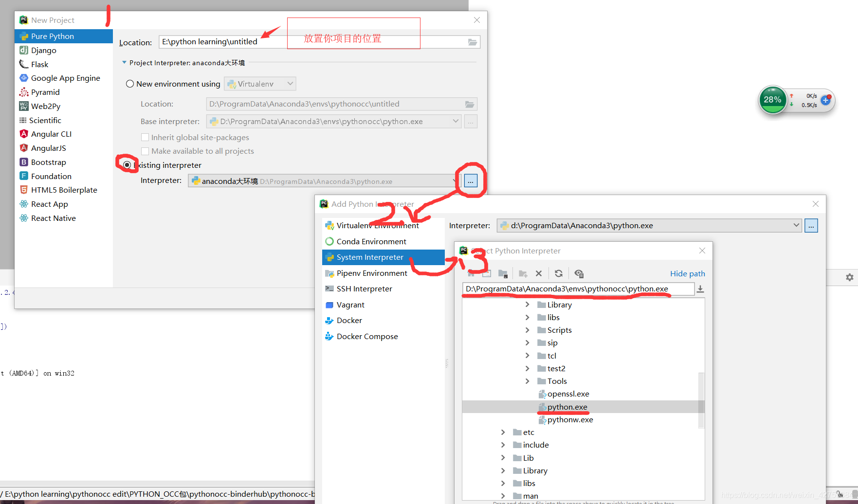The height and width of the screenshot is (504, 858).
Task: Click show hidden files toolbar icon
Action: [x=579, y=273]
